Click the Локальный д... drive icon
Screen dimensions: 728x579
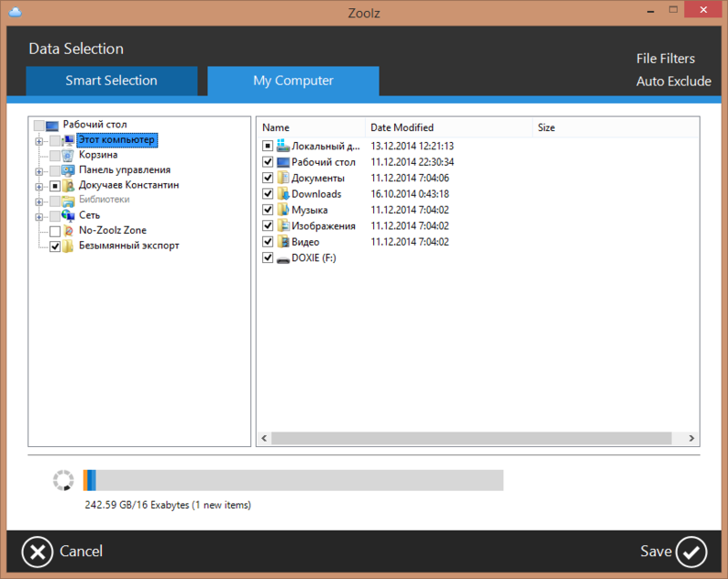click(x=283, y=146)
